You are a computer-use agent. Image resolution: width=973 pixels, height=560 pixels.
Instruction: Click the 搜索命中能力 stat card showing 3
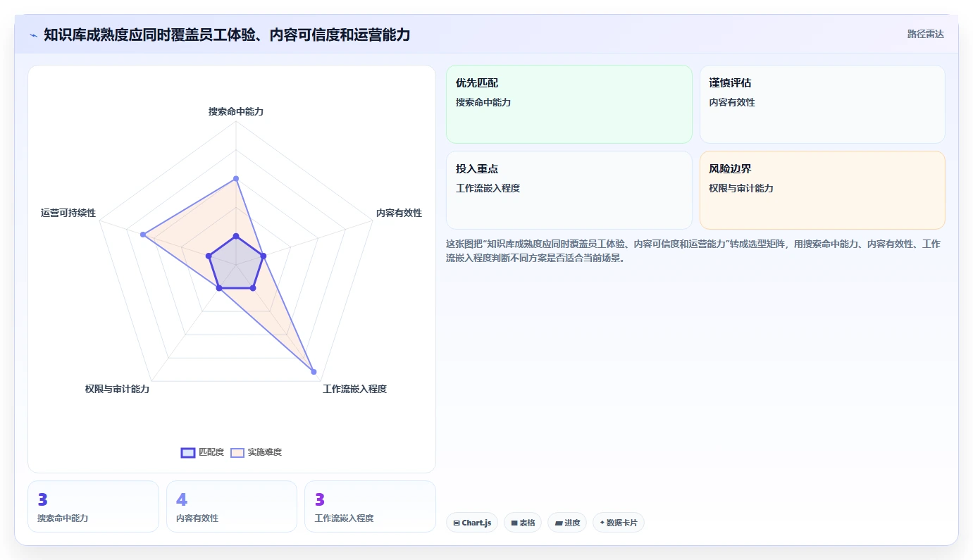pyautogui.click(x=93, y=506)
